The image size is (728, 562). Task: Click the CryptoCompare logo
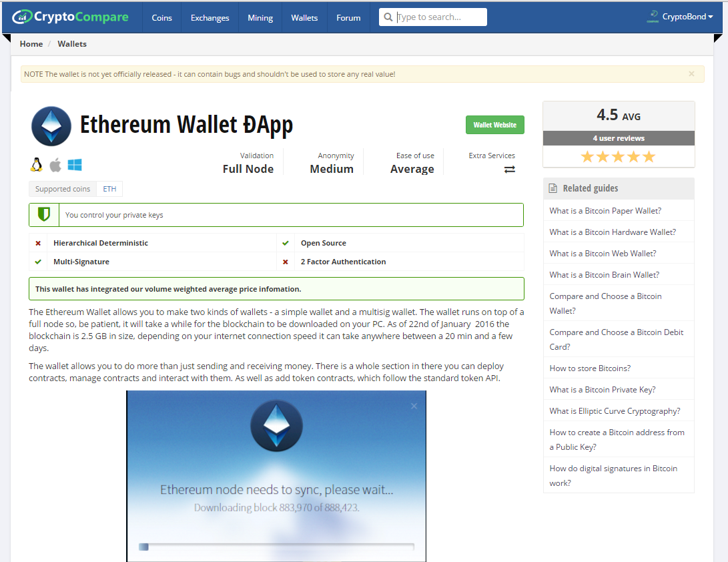[x=70, y=17]
